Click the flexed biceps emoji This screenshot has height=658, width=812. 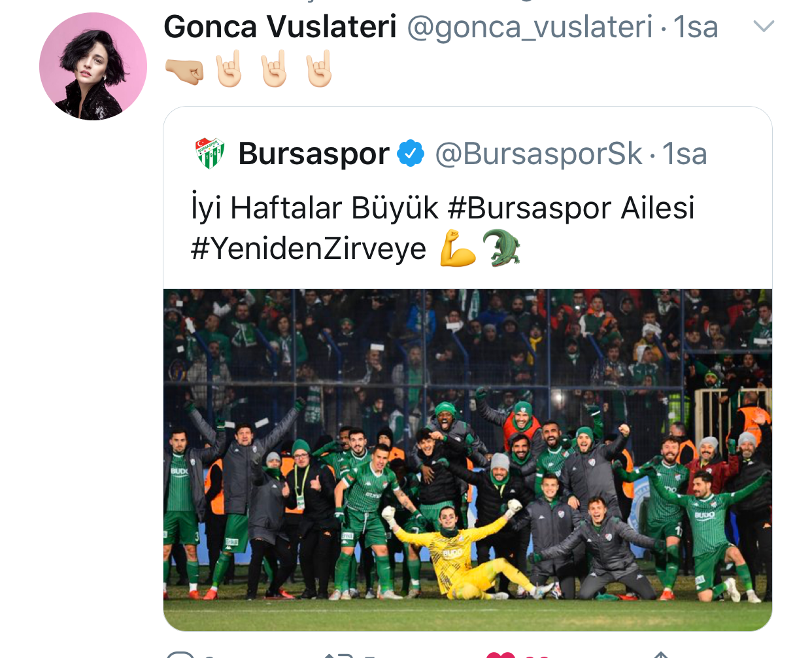[458, 248]
